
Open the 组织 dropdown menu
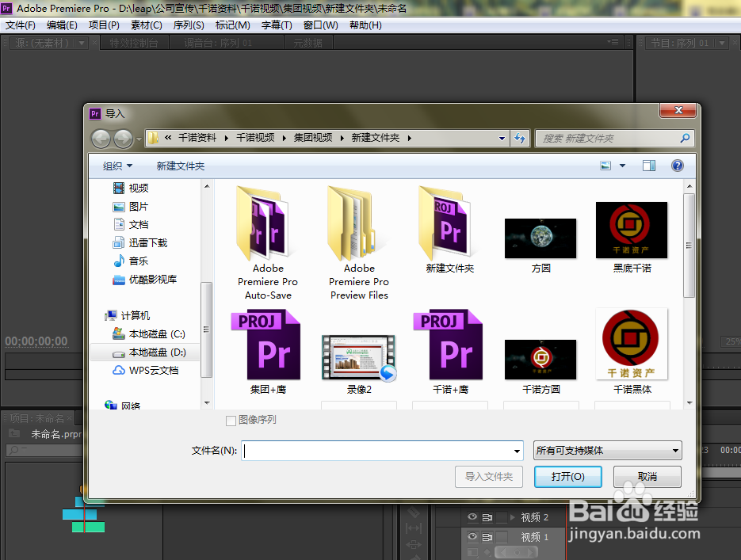tap(117, 166)
